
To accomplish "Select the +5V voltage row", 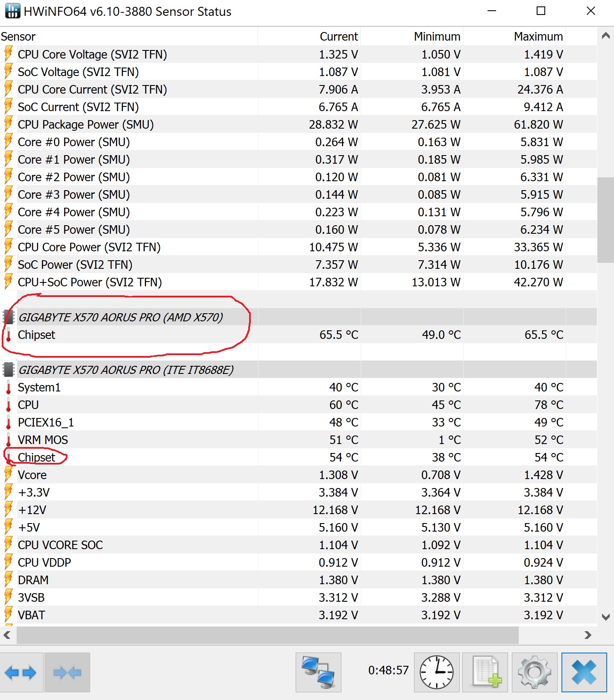I will click(x=298, y=527).
